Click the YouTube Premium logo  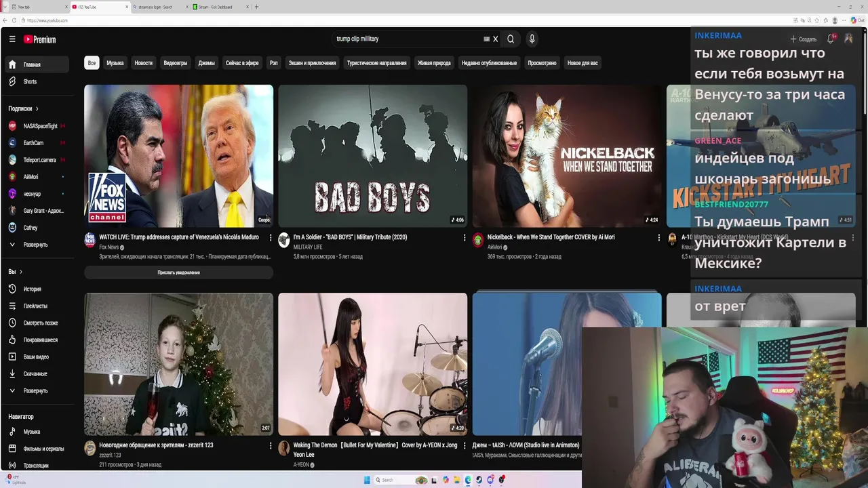tap(40, 39)
